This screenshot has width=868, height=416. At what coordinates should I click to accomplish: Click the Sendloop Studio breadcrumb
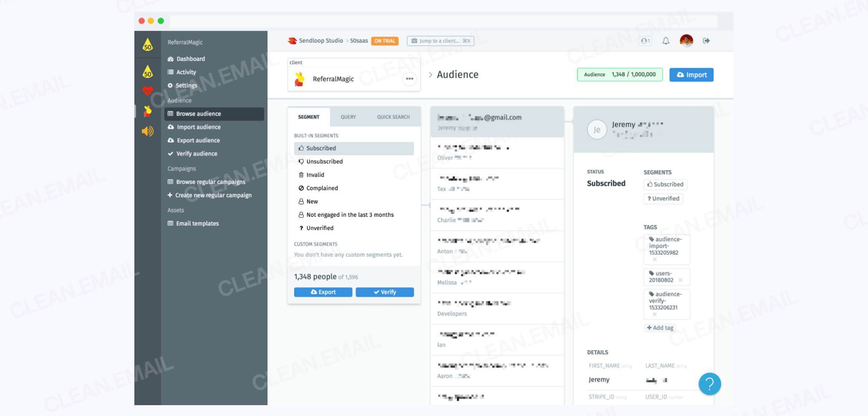coord(315,41)
